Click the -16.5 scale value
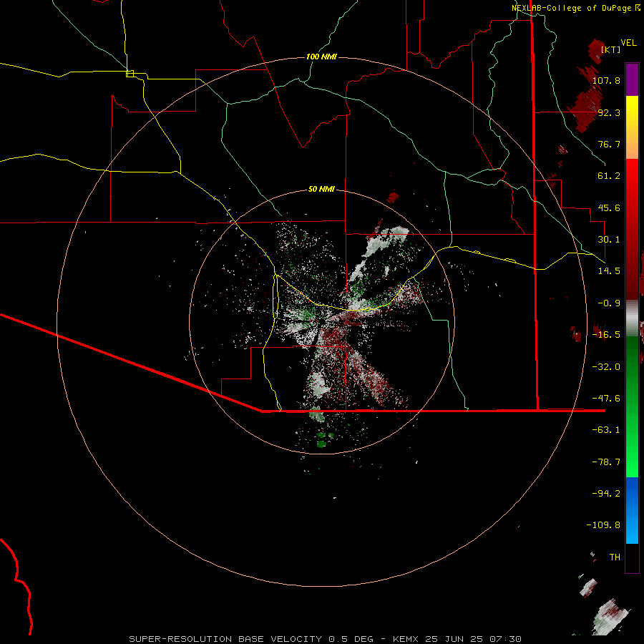 606,335
